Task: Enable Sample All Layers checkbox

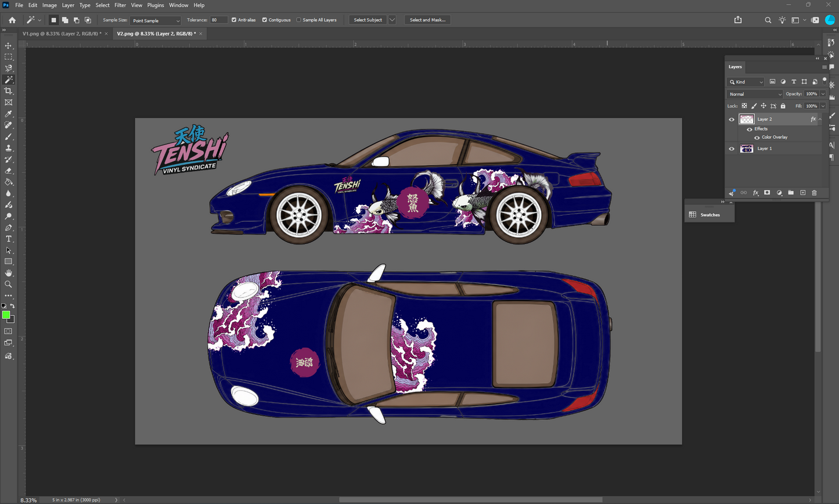Action: pyautogui.click(x=298, y=20)
